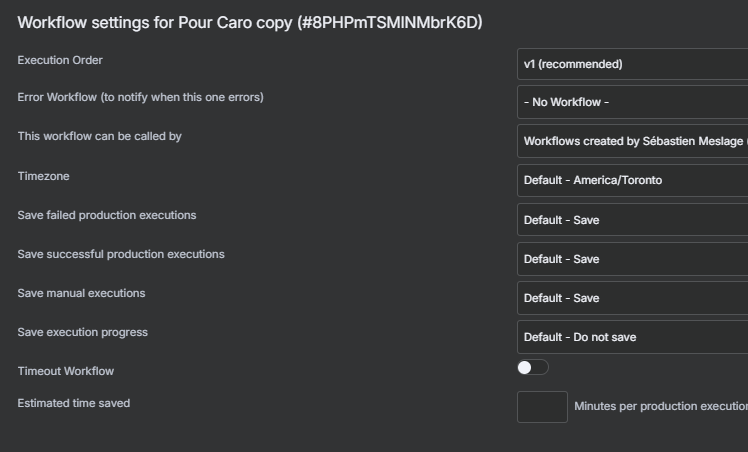Screen dimensions: 748x452
Task: Click the "This workflow can be called by" label
Action: point(99,136)
